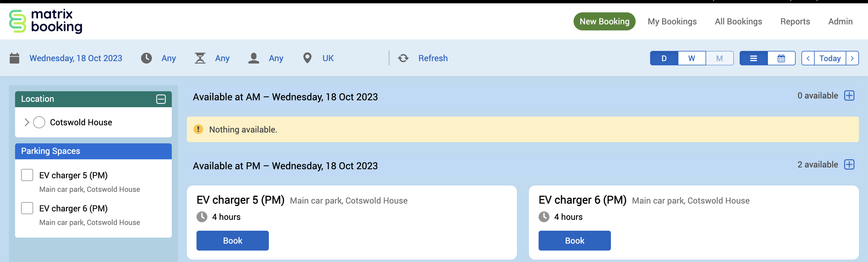The height and width of the screenshot is (262, 868).
Task: Check the EV charger 6 (PM) checkbox
Action: coord(27,208)
